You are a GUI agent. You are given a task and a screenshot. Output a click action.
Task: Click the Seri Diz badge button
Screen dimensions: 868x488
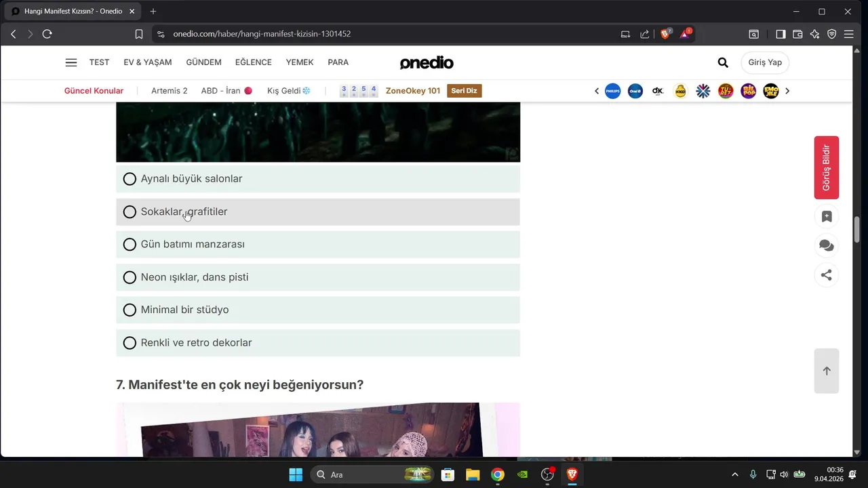click(x=465, y=91)
